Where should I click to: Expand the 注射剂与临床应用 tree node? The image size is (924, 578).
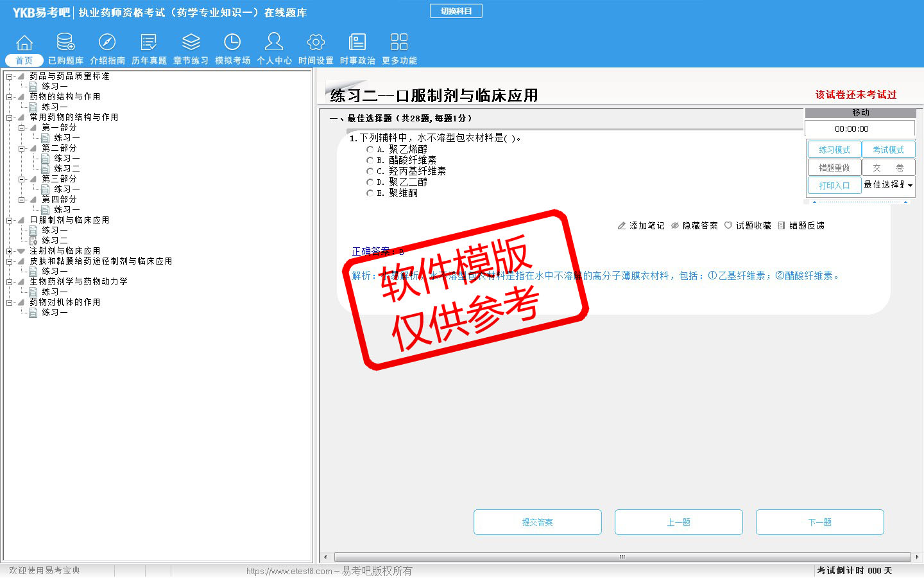pyautogui.click(x=10, y=251)
